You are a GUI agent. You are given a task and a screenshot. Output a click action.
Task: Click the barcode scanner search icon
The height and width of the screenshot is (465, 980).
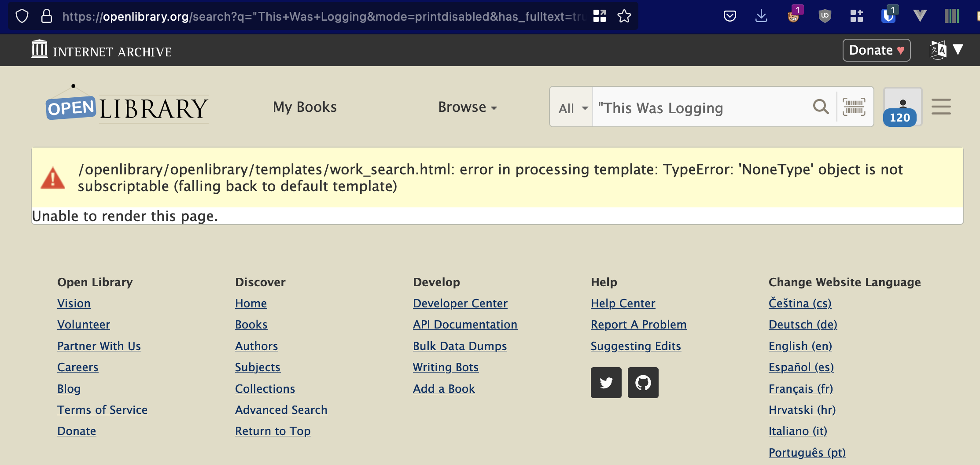pos(853,106)
